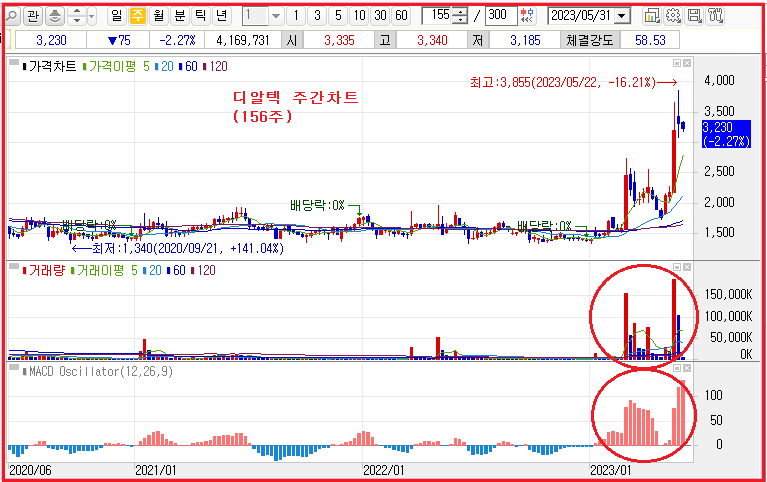
Task: Expand the period number dropdown showing 1
Action: pyautogui.click(x=275, y=16)
